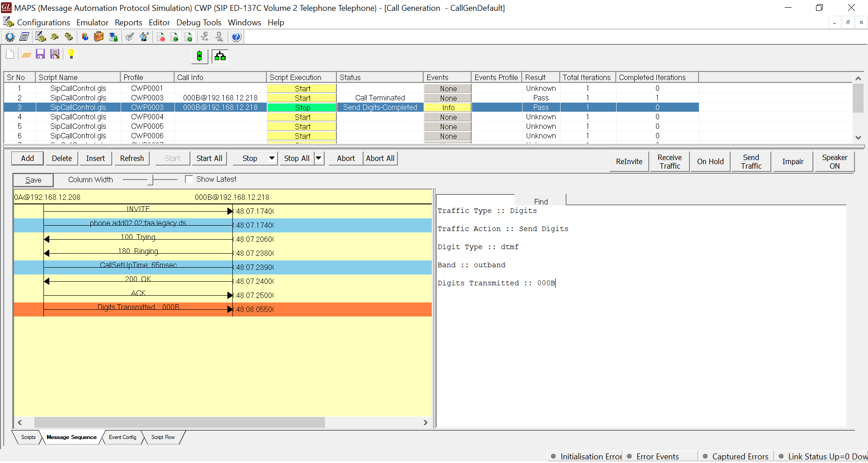Click the message sequence scroll right arrow
Screen dimensions: 868x463
pos(425,422)
